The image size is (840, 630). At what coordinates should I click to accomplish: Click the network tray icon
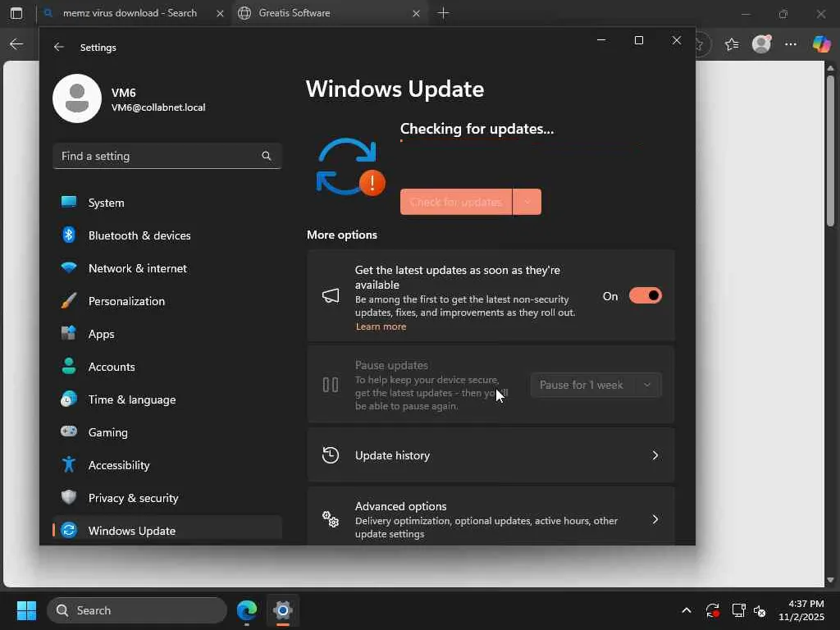pos(739,610)
